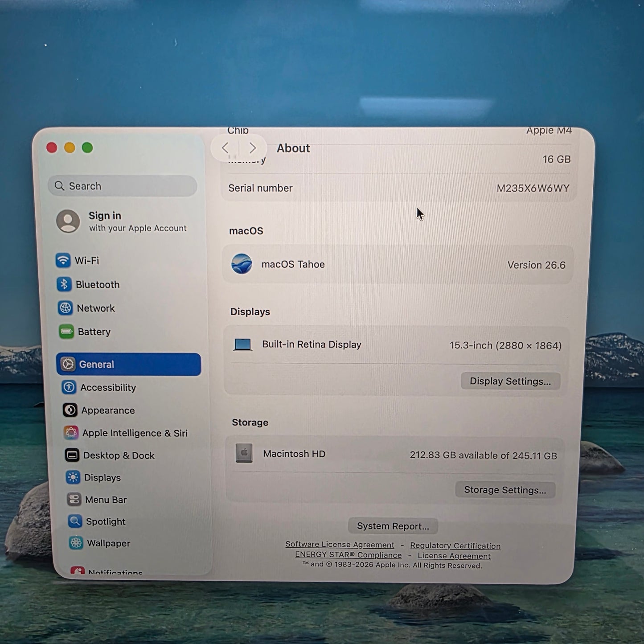This screenshot has height=644, width=644.
Task: Click the laptop icon beside Built-in Retina Display
Action: pos(243,345)
